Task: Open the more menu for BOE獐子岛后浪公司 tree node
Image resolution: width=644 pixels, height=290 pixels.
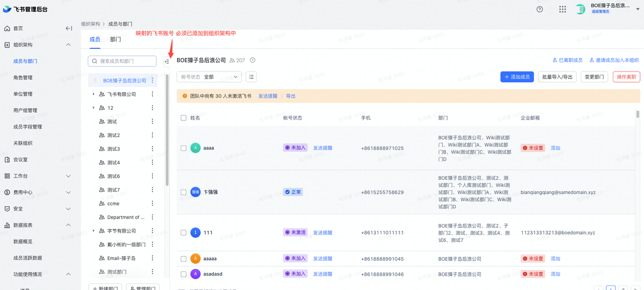Action: (x=152, y=81)
